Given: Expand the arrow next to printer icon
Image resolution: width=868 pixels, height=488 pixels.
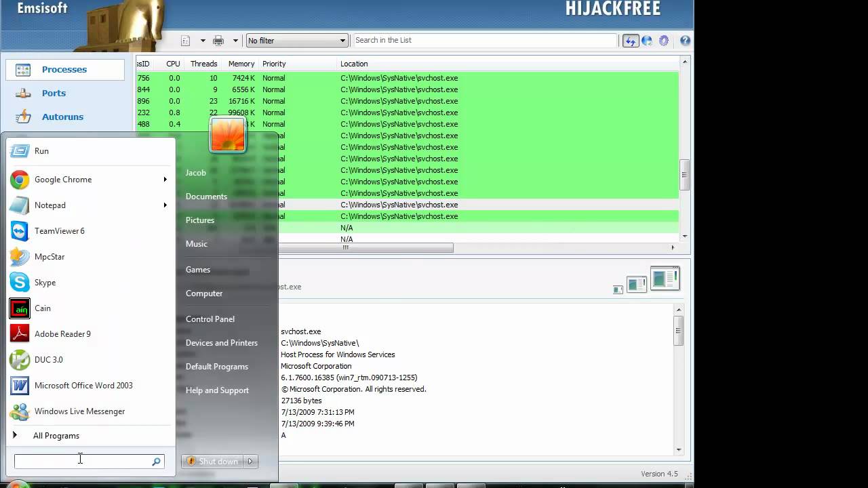Looking at the screenshot, I should [235, 41].
